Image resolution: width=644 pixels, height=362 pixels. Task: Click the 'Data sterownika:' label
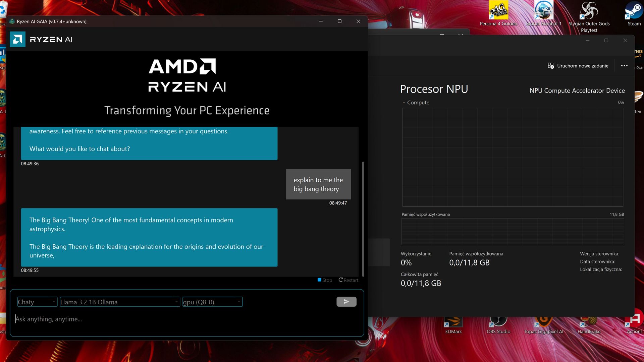click(x=597, y=261)
